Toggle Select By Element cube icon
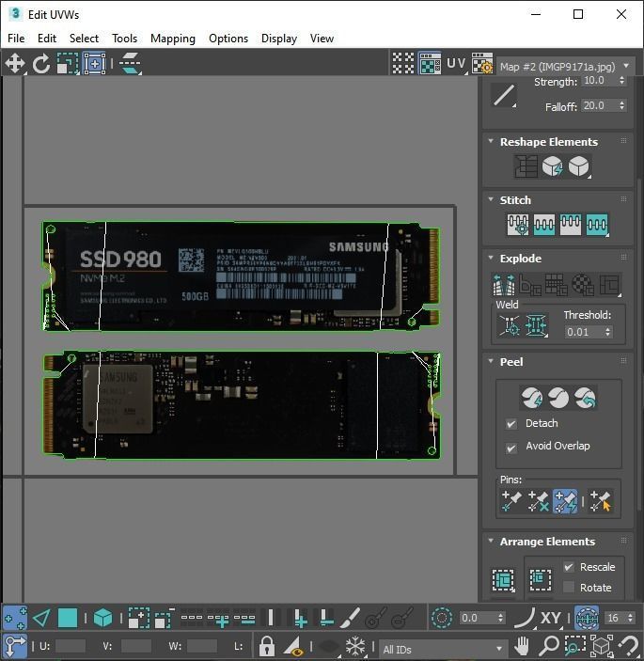Screen dimensions: 644x661 pos(102,619)
